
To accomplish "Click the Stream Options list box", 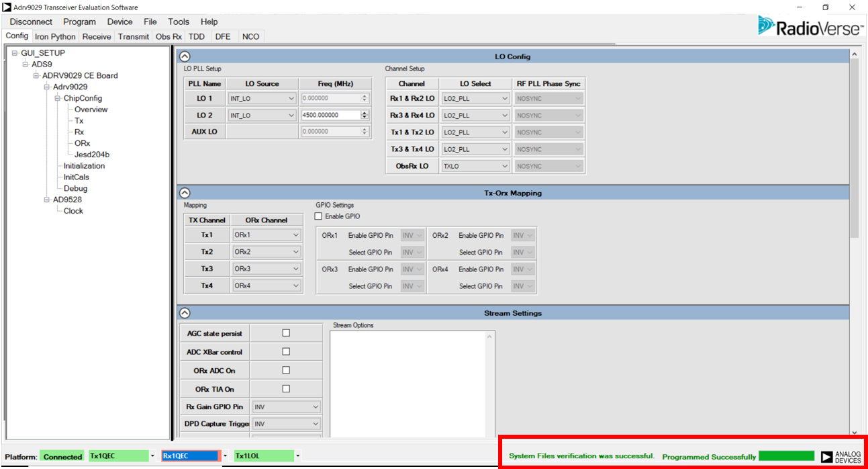I will coord(412,384).
